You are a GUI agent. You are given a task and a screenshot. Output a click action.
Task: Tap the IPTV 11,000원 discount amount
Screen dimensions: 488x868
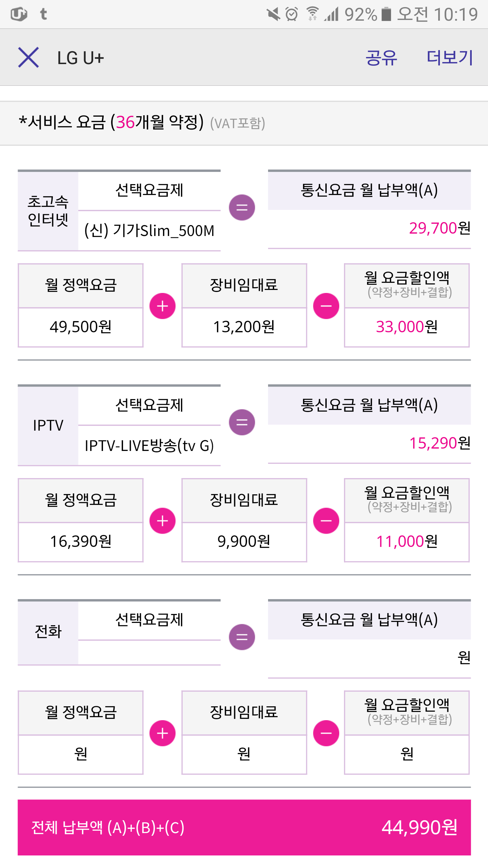coord(407,541)
